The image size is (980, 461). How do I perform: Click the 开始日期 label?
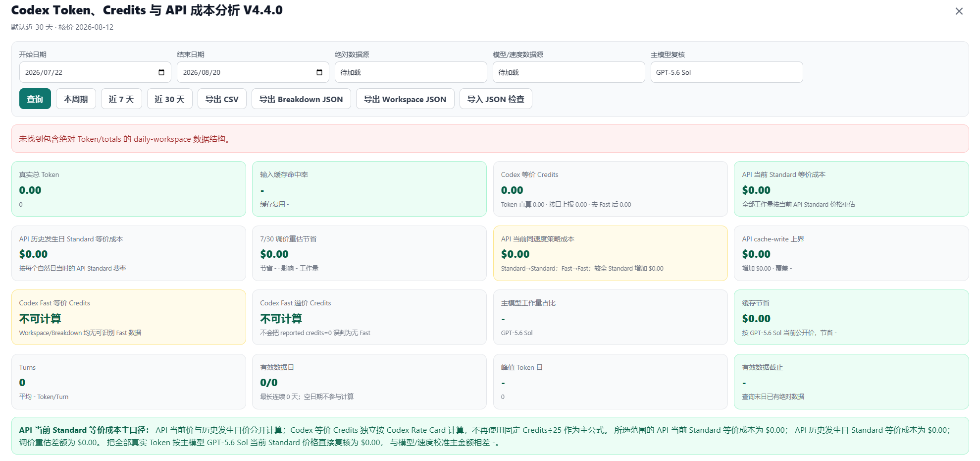tap(33, 55)
